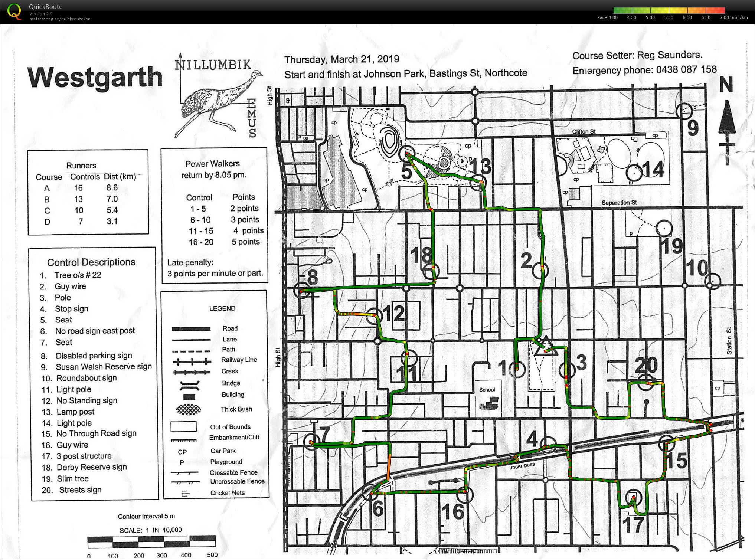
Task: Click the Bridge legend symbol
Action: pos(189,386)
